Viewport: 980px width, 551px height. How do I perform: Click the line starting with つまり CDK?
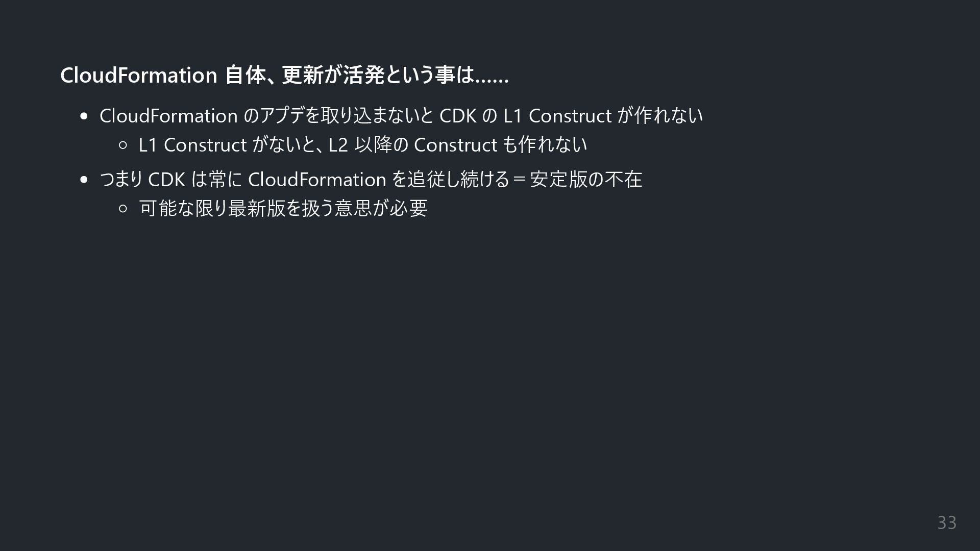coord(371,179)
